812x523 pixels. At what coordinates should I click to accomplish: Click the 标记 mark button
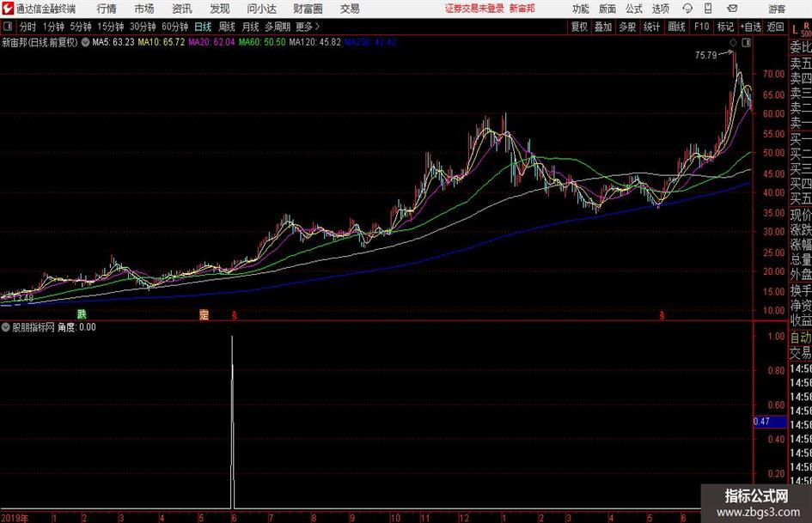725,27
